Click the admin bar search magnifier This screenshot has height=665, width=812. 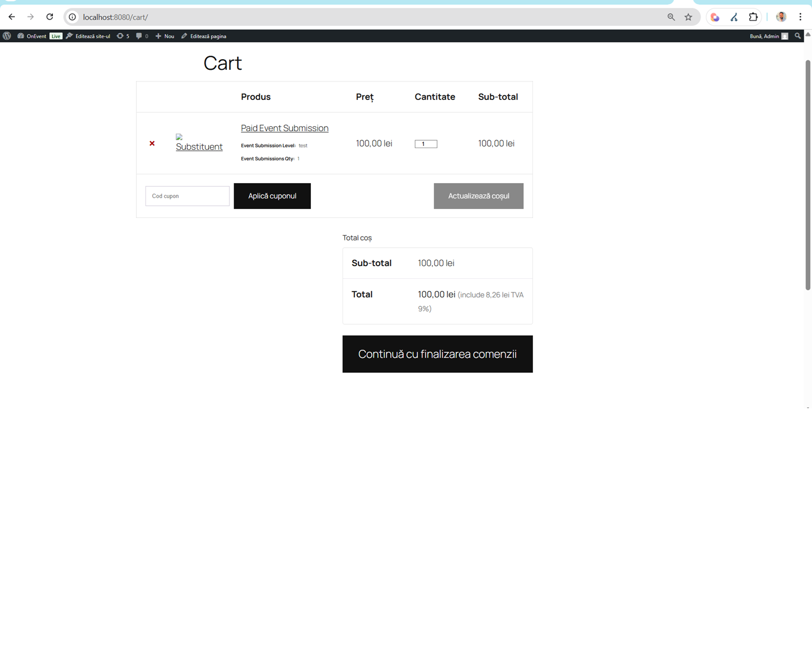click(798, 36)
